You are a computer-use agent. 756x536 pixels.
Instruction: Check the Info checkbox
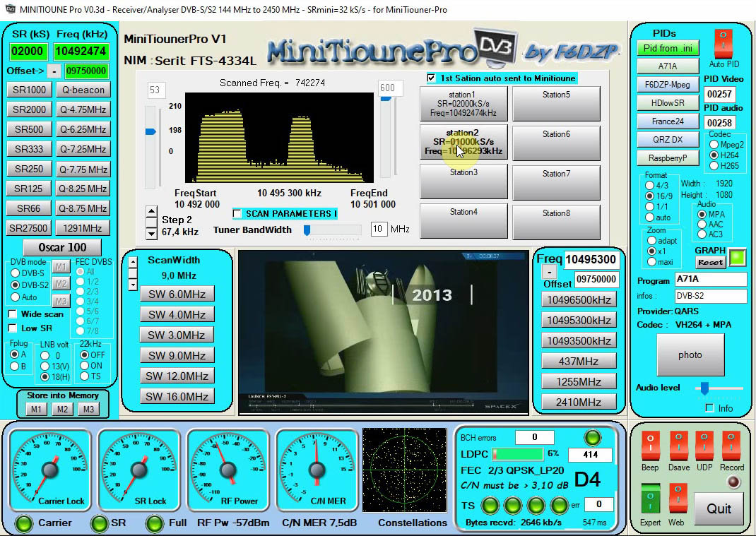click(x=709, y=408)
